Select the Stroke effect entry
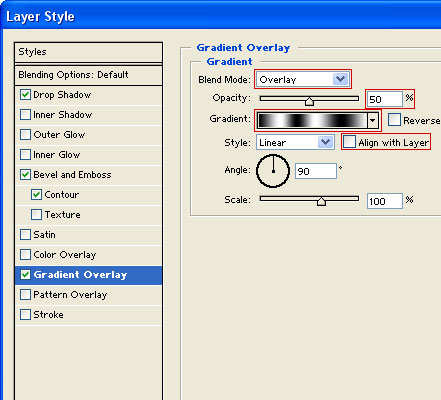 click(89, 315)
